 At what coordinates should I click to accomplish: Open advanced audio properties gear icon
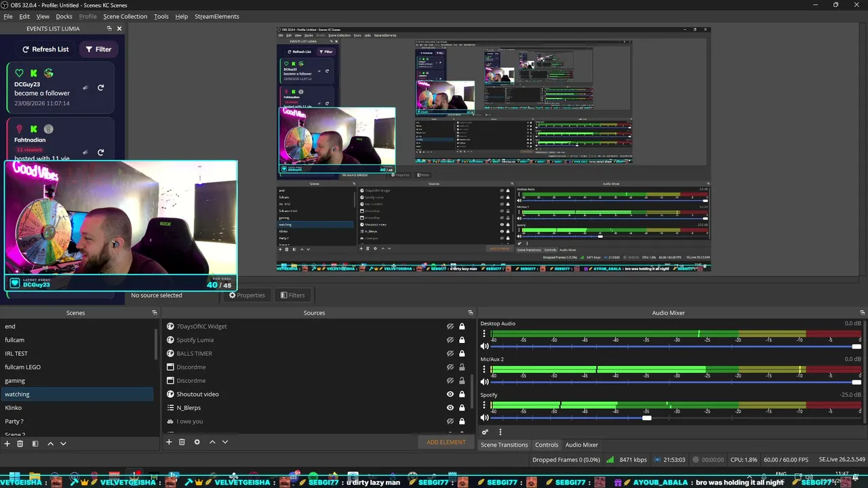coord(485,432)
